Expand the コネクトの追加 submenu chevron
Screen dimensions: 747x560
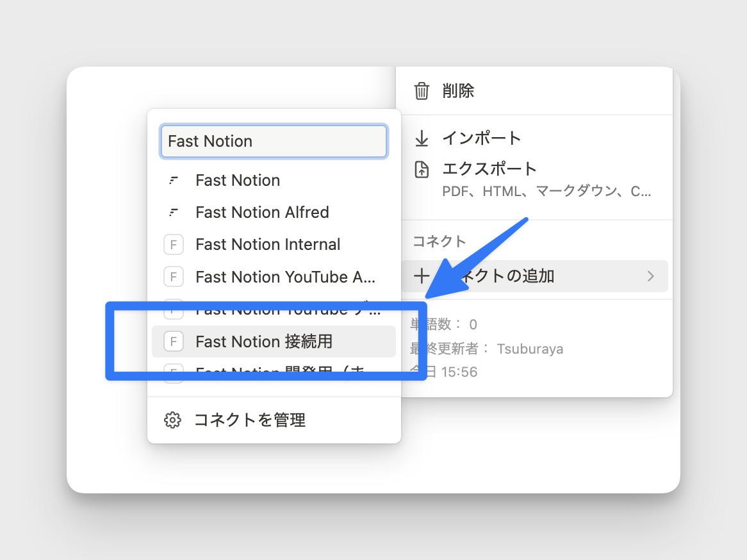(651, 276)
